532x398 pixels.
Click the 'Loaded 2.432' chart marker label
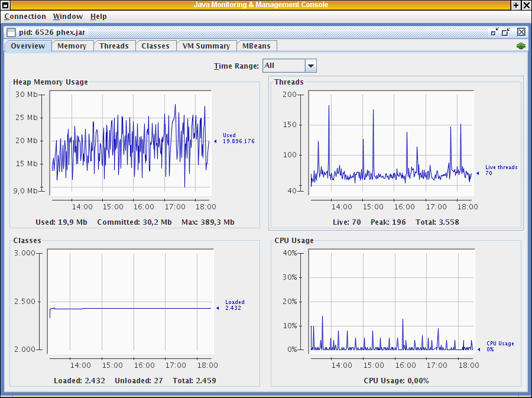click(x=235, y=305)
